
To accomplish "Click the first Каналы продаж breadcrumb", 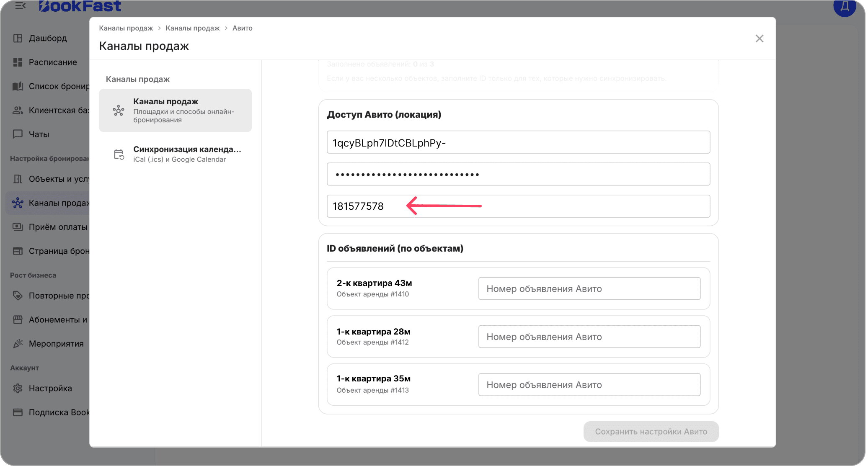I will coord(126,28).
